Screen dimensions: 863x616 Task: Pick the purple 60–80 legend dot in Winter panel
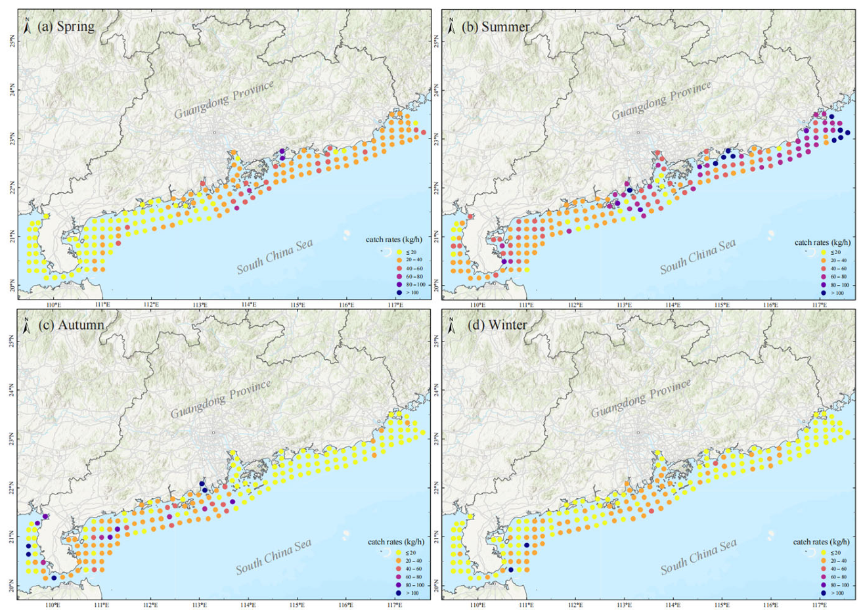(x=823, y=577)
